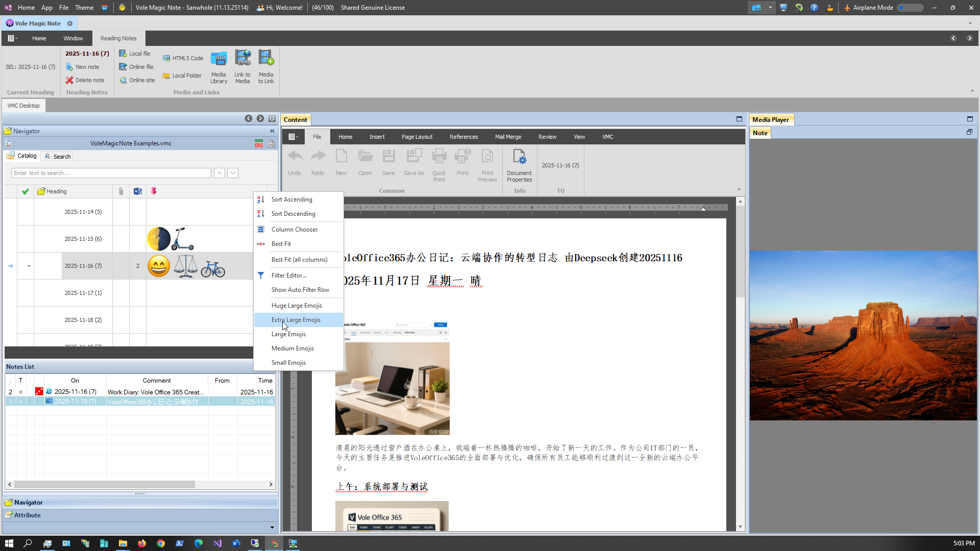Click the New note button
This screenshot has height=551, width=980.
tap(83, 67)
